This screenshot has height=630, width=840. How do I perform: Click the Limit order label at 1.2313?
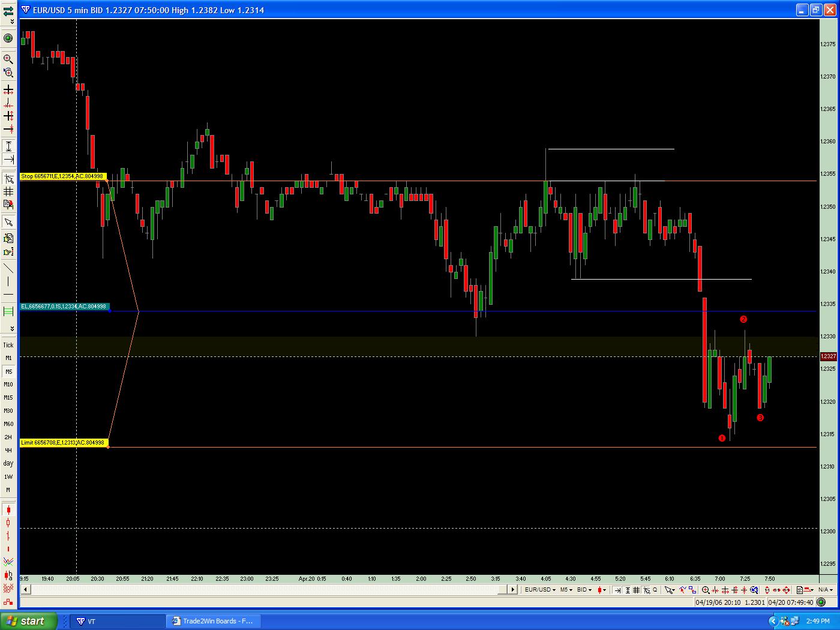(x=63, y=443)
